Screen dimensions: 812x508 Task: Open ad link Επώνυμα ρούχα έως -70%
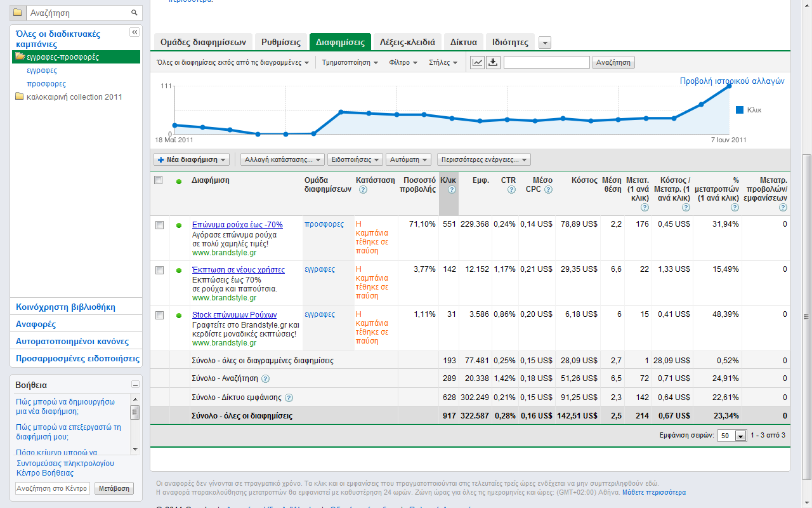click(x=237, y=225)
